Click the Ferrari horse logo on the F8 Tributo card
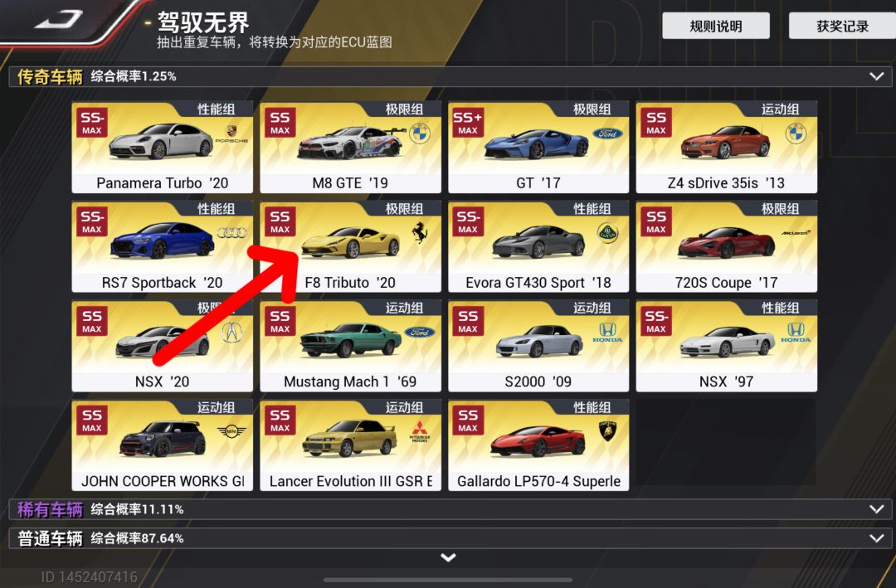This screenshot has height=588, width=896. point(420,232)
